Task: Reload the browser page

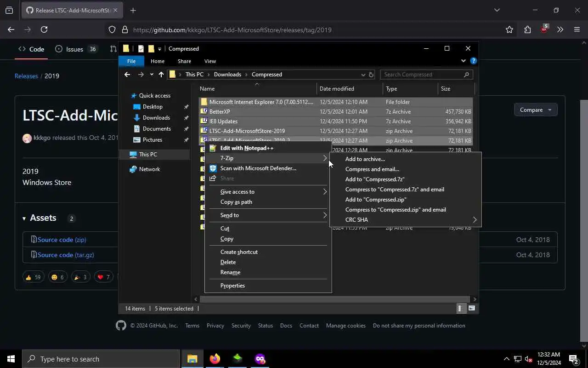Action: (44, 29)
